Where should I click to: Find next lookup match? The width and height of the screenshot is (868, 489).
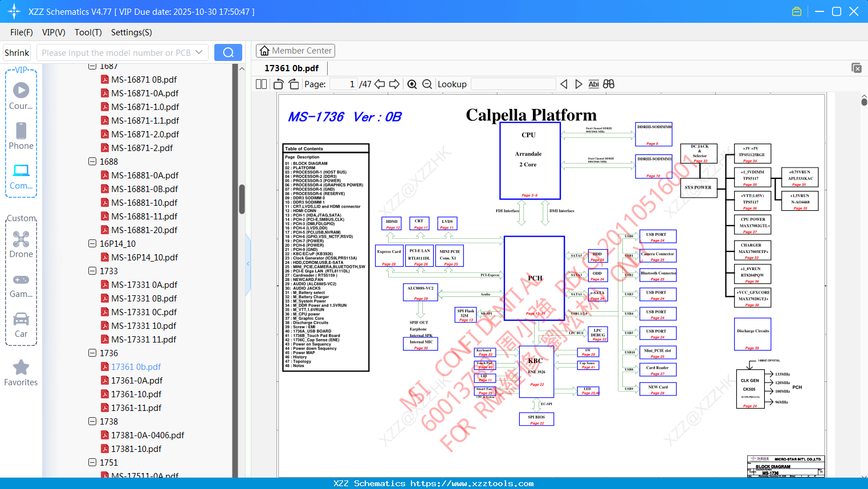coord(578,84)
